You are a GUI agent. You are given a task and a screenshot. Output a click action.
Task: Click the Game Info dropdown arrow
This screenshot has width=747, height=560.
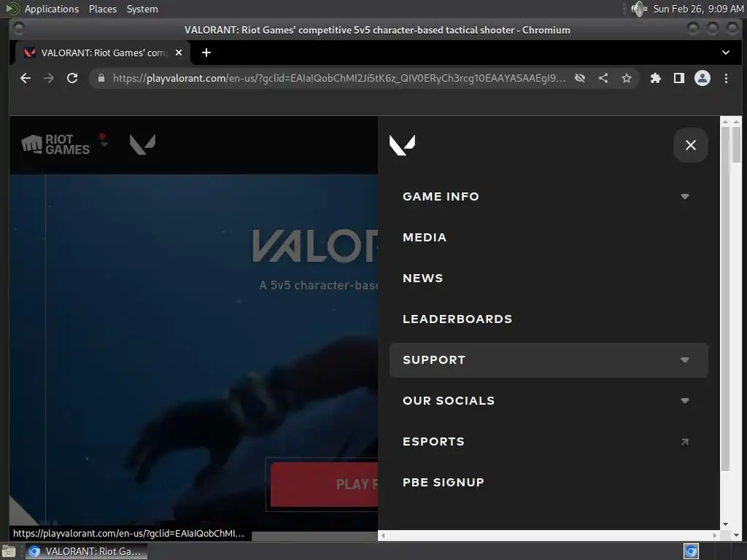(x=684, y=197)
